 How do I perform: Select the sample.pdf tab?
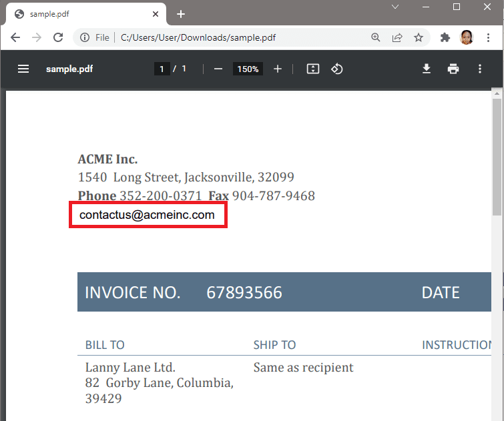(x=80, y=14)
